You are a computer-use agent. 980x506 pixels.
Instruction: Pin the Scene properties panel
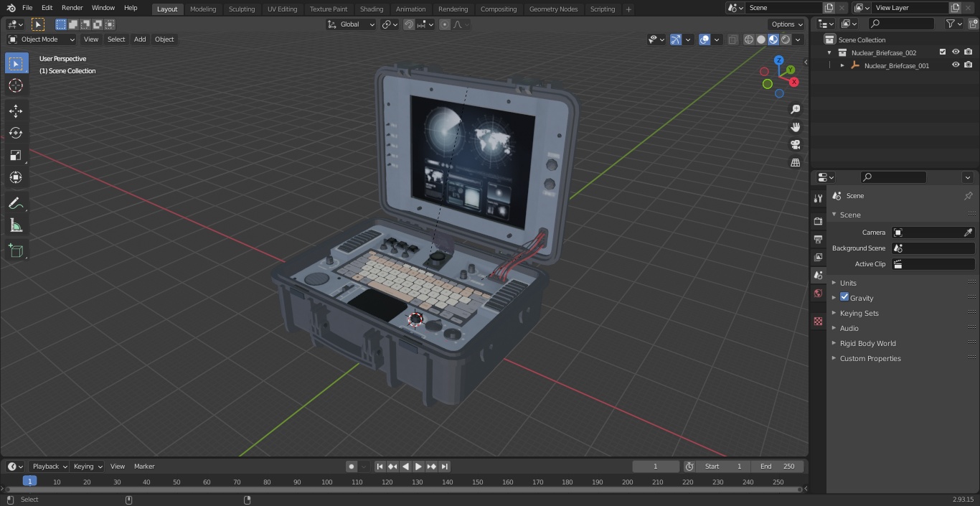[x=968, y=196]
